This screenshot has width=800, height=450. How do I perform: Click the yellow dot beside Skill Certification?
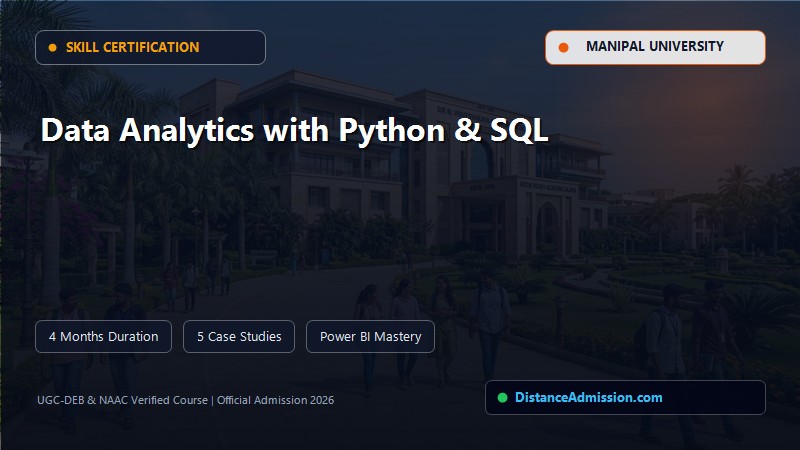pyautogui.click(x=52, y=47)
